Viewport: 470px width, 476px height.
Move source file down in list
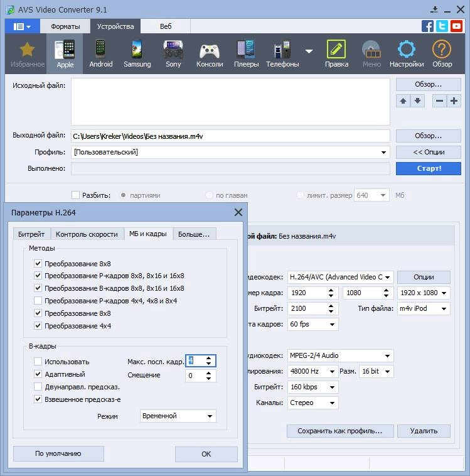(x=417, y=100)
